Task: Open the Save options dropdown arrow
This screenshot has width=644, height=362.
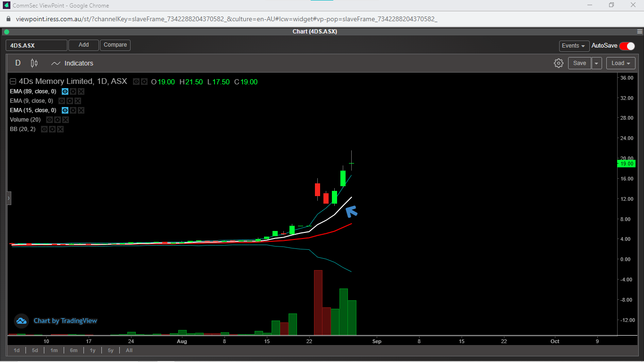Action: coord(597,63)
